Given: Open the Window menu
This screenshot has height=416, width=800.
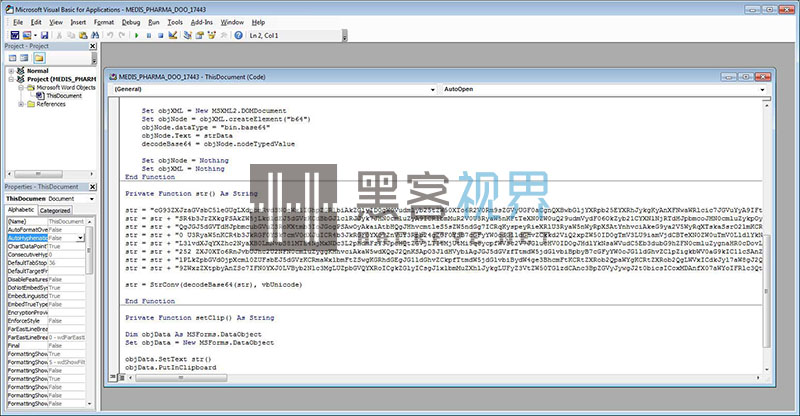Looking at the screenshot, I should [232, 22].
